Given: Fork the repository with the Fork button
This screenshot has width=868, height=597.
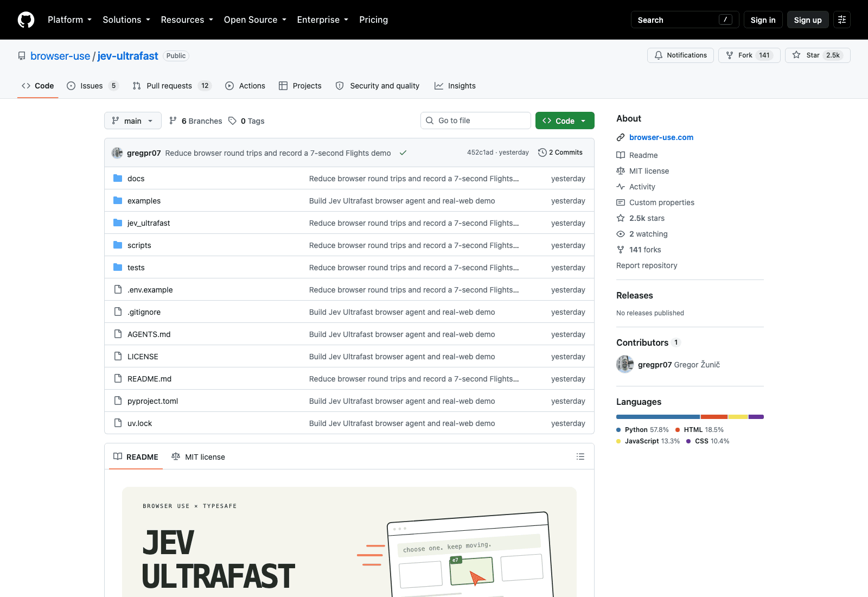Looking at the screenshot, I should [x=749, y=55].
